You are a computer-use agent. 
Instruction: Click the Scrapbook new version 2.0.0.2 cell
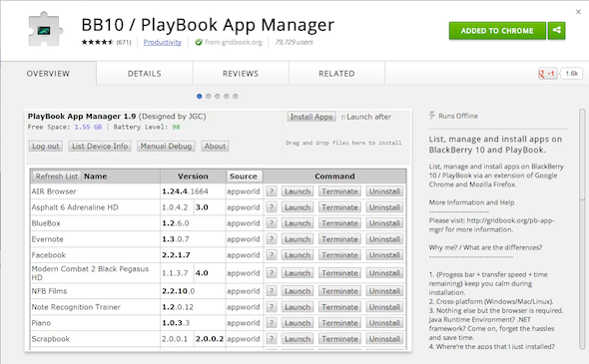(210, 339)
